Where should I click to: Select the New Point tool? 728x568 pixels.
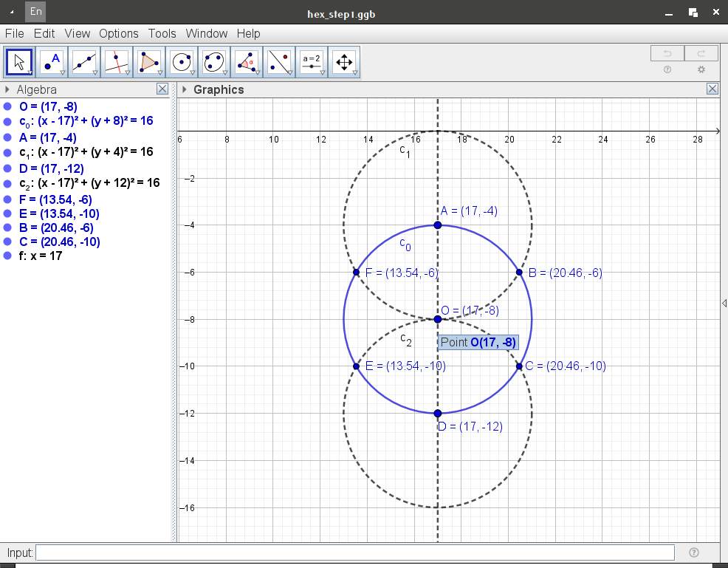tap(52, 62)
